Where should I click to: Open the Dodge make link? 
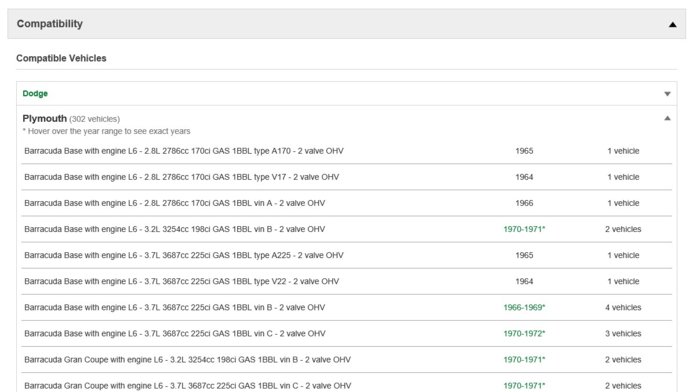[35, 93]
